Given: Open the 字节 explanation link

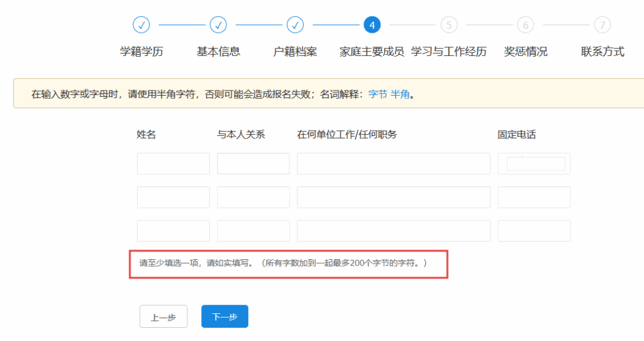Looking at the screenshot, I should (x=377, y=94).
